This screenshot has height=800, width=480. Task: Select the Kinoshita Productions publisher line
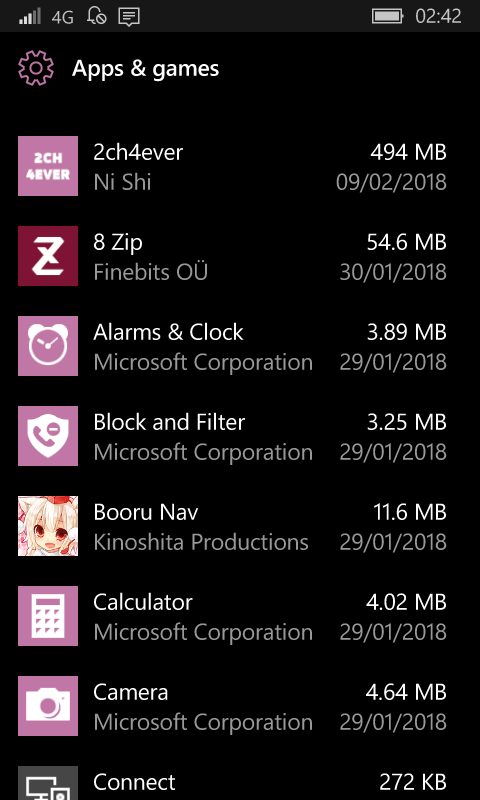coord(201,542)
